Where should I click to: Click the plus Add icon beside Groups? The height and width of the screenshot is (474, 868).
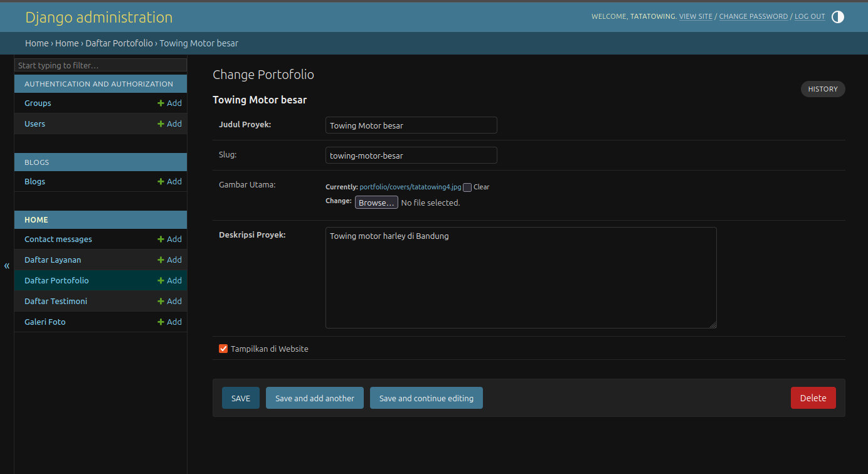point(161,103)
